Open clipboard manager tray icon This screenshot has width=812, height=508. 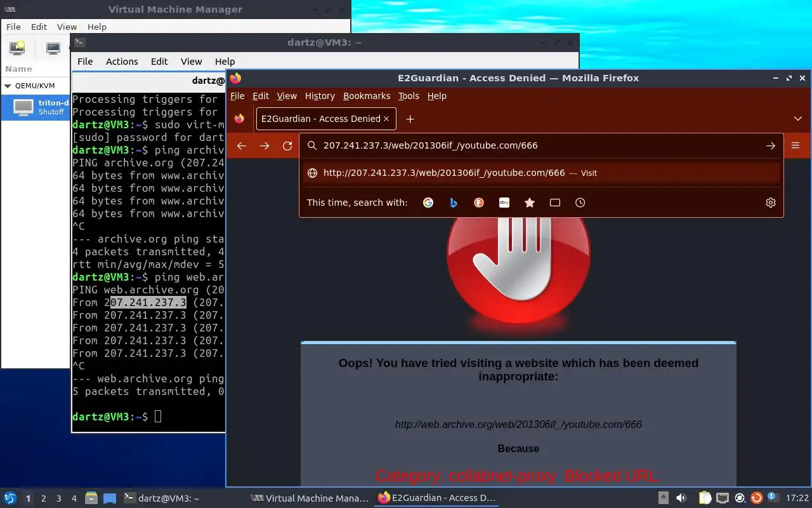705,498
